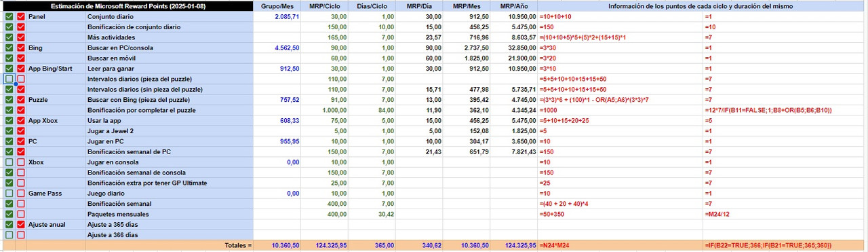Select the MRP/Año column header

coord(515,5)
